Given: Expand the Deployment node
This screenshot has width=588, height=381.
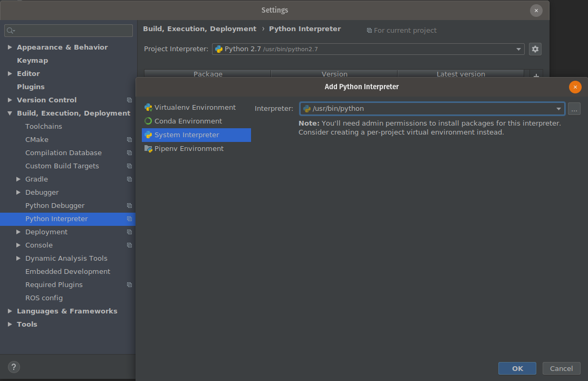Looking at the screenshot, I should pyautogui.click(x=18, y=232).
